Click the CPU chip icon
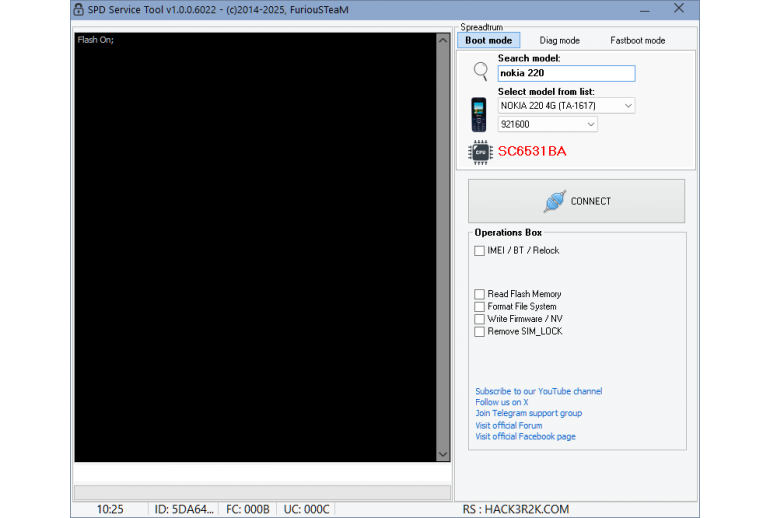 click(480, 152)
